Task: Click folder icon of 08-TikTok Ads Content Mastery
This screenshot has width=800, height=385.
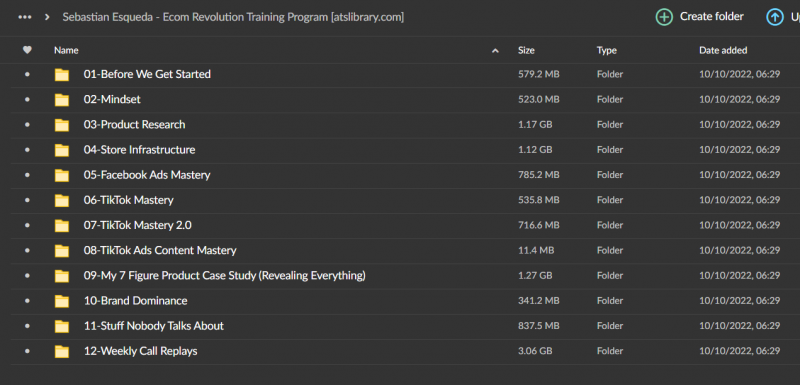Action: 62,251
